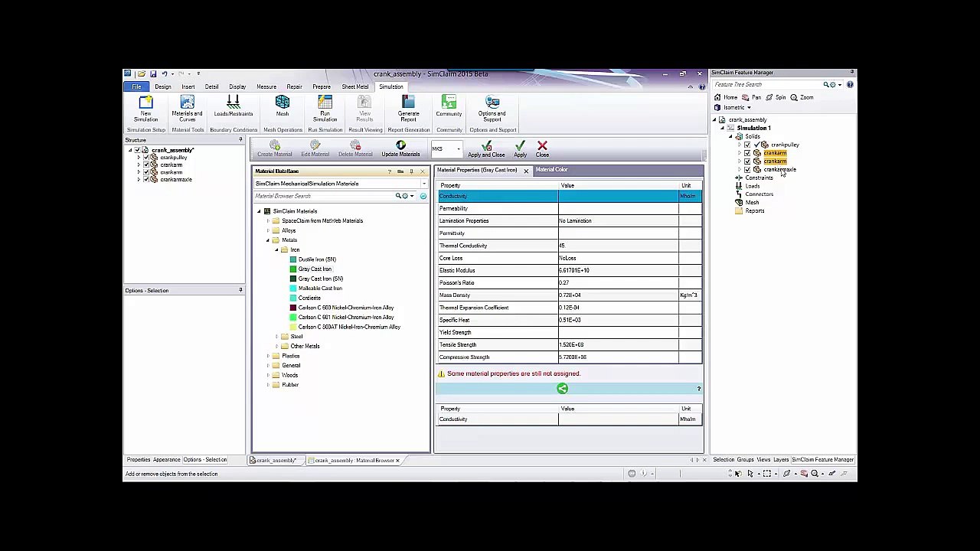Viewport: 980px width, 551px height.
Task: Click the Edit Material icon
Action: [x=315, y=145]
